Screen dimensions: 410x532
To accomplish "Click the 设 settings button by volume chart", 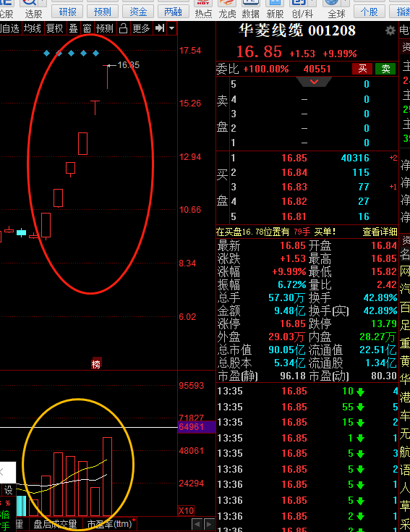I will [x=8, y=490].
